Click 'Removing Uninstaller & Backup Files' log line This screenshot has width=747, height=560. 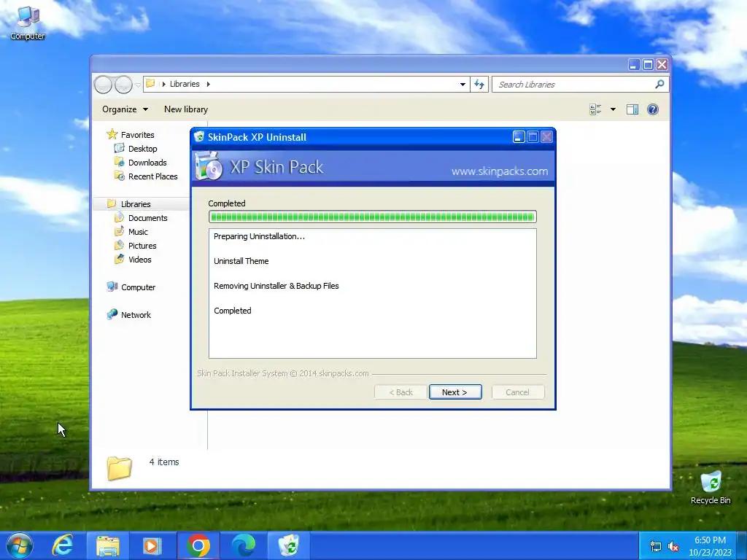pos(276,286)
